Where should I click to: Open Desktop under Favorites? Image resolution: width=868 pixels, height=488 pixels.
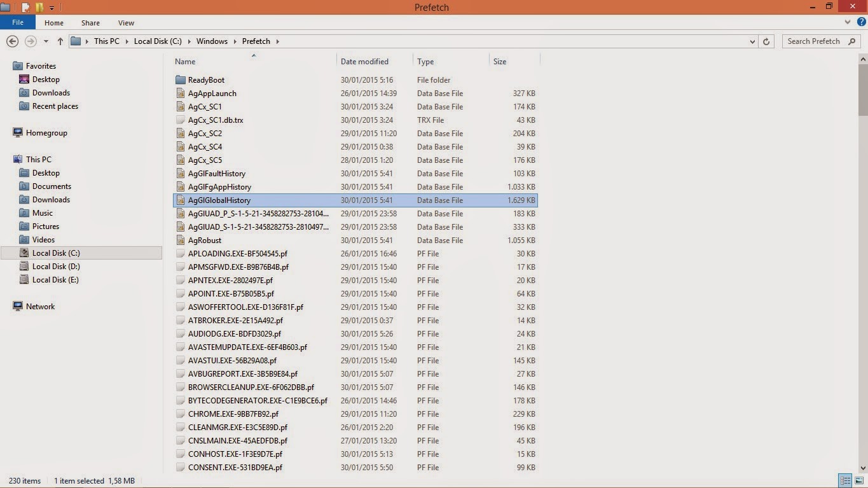point(46,80)
